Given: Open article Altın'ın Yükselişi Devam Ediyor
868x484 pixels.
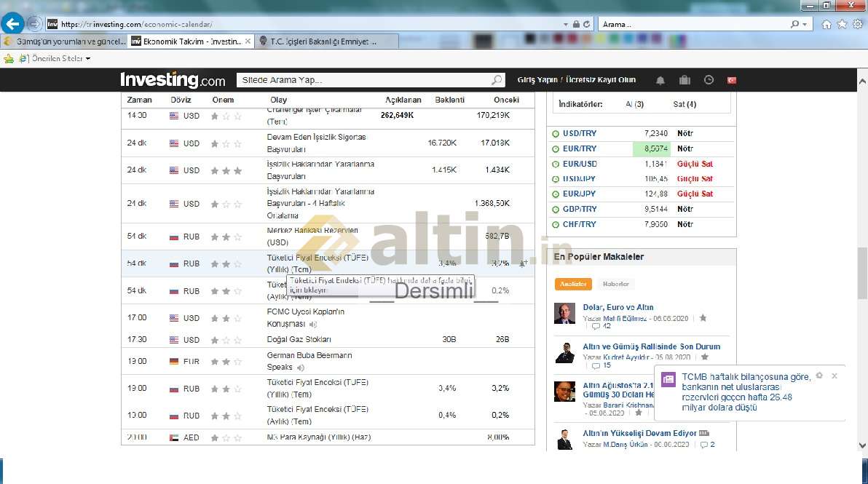Looking at the screenshot, I should pyautogui.click(x=639, y=434).
